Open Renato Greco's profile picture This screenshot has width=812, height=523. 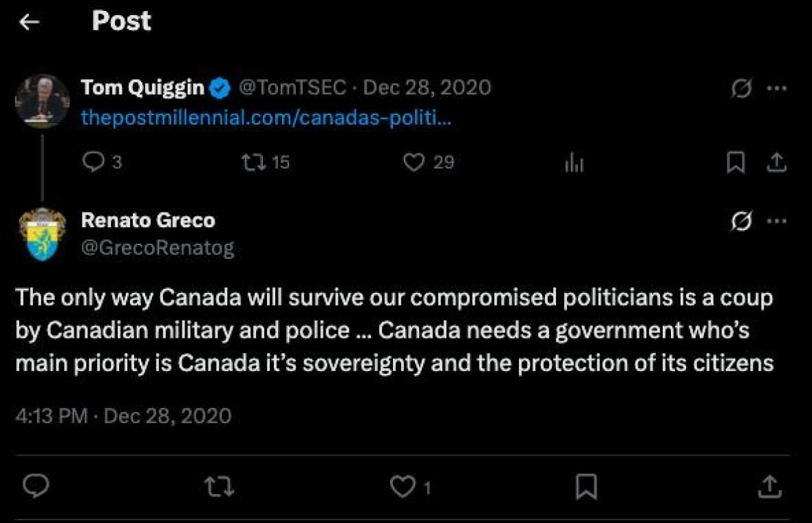[x=42, y=234]
